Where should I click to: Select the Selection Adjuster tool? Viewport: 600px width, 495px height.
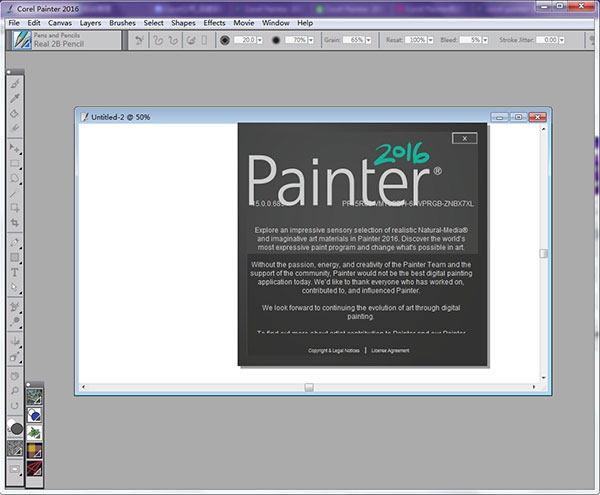pyautogui.click(x=15, y=208)
